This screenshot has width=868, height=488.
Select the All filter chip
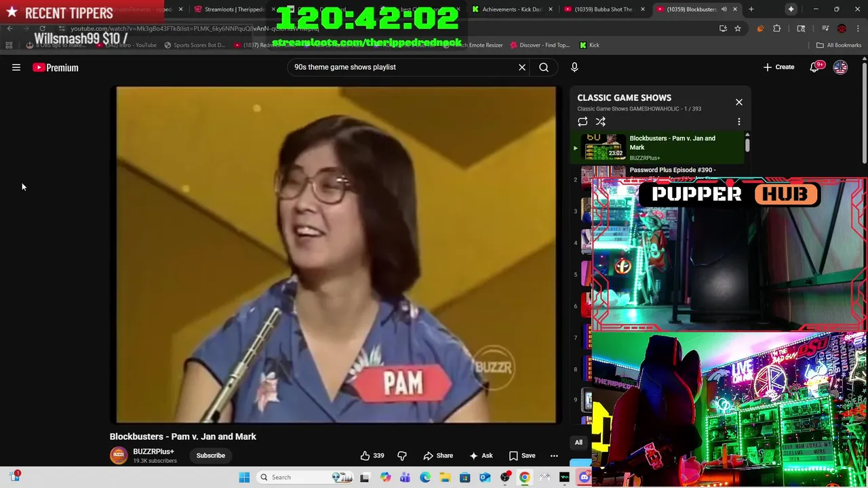tap(578, 443)
